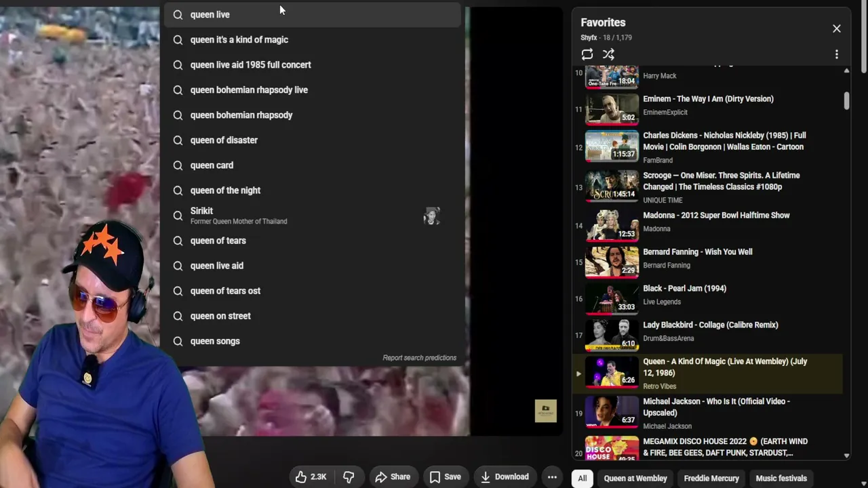Open Queen A Kind Of Magic title
868x488 pixels.
coord(725,367)
